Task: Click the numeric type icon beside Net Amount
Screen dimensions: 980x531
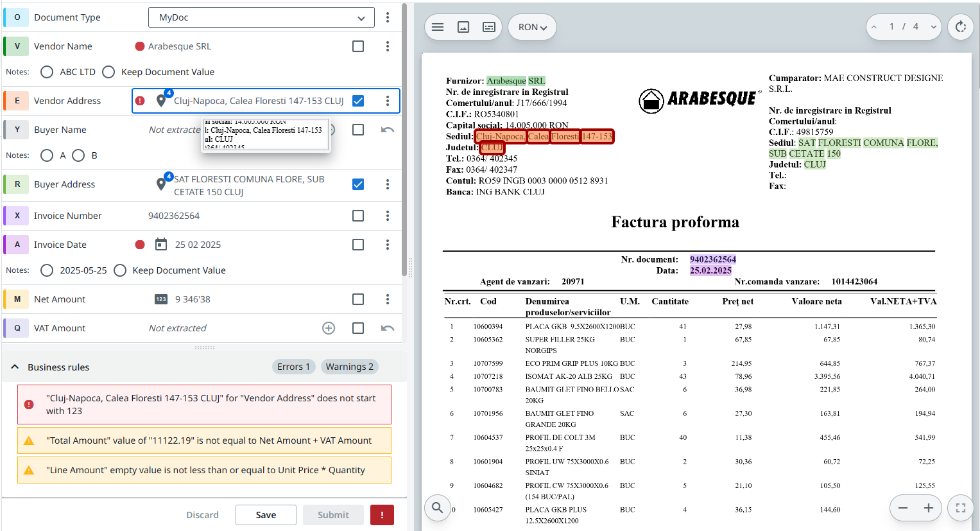Action: (161, 299)
